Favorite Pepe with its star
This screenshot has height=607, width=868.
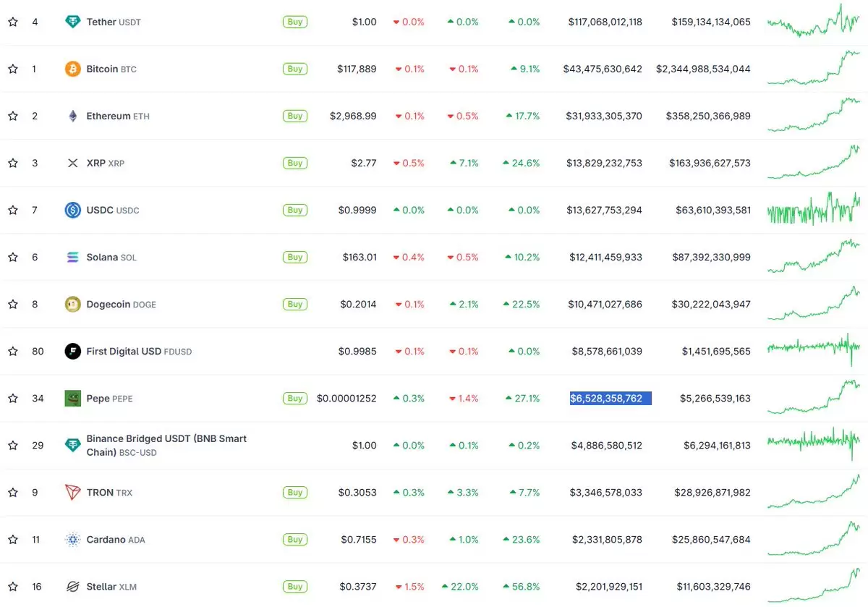click(x=13, y=398)
